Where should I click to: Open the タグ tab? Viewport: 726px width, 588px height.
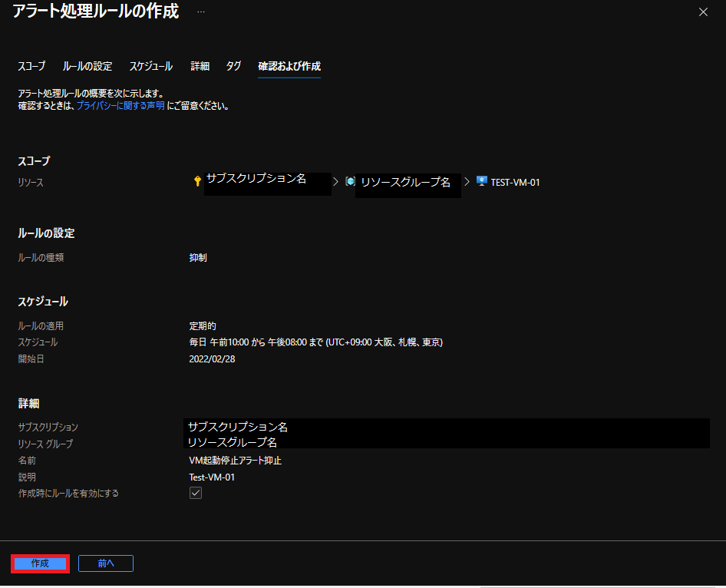[x=233, y=67]
